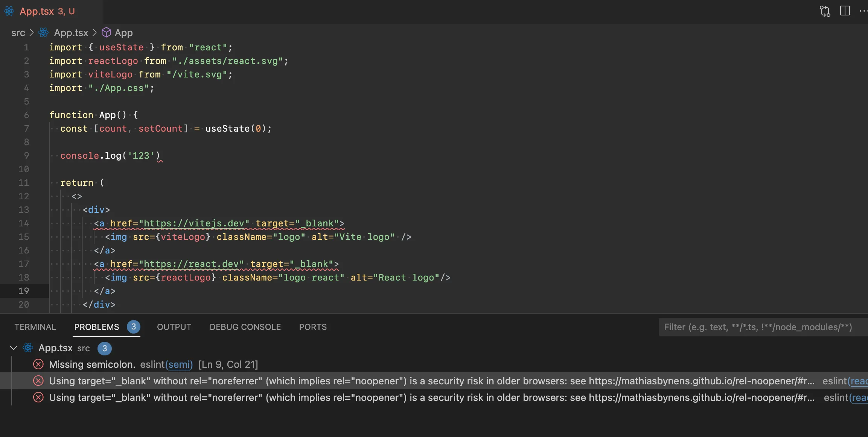Open the More Actions ellipsis menu

863,11
